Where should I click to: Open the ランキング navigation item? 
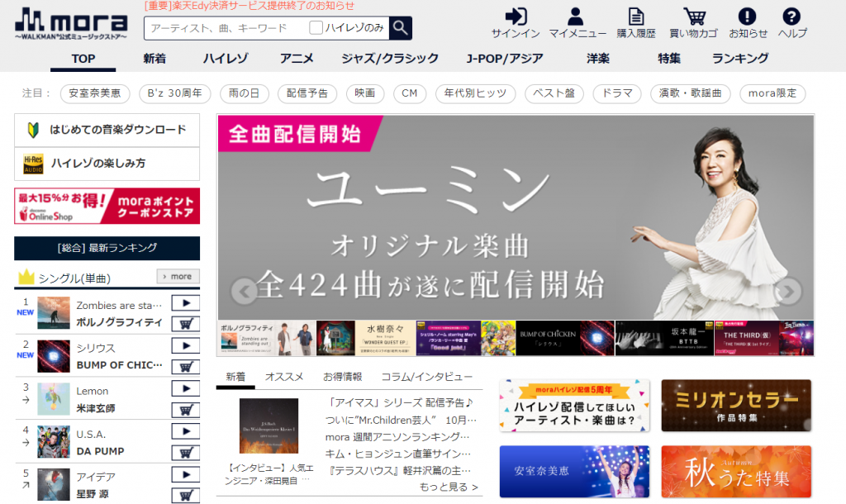click(x=740, y=59)
